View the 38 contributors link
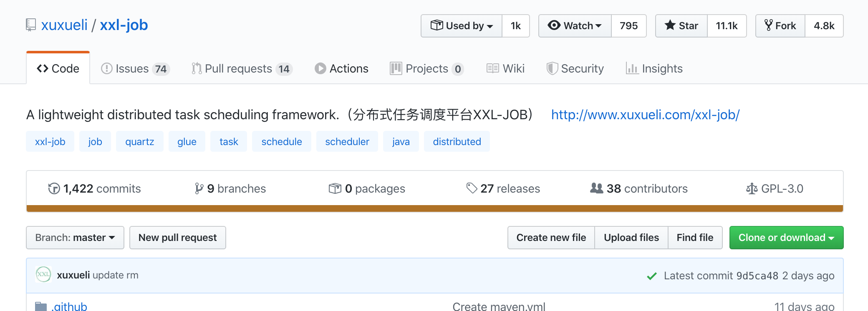The image size is (868, 311). coord(639,188)
